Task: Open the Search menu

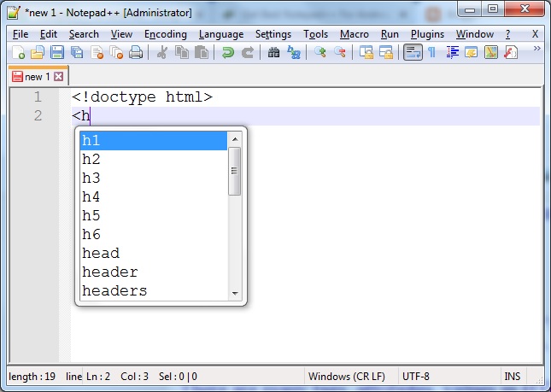Action: (x=84, y=34)
